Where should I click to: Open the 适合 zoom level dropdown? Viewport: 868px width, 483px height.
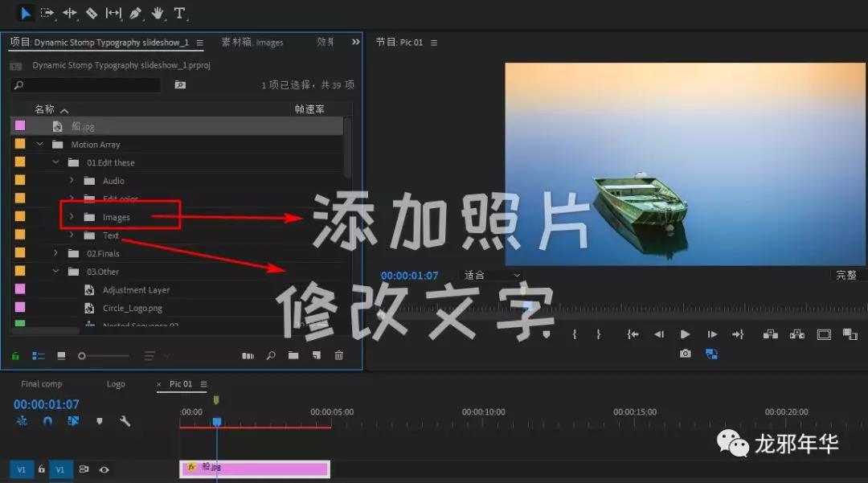point(492,275)
